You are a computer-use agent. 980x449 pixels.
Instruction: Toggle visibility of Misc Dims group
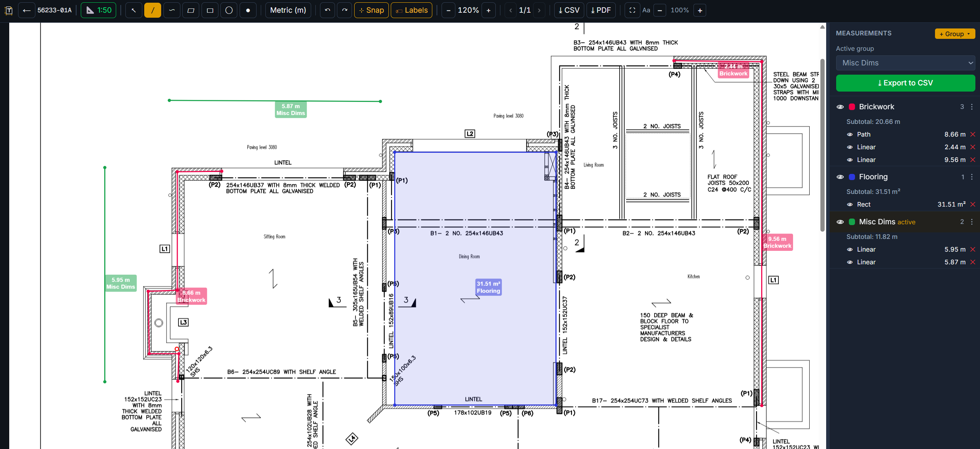coord(840,222)
